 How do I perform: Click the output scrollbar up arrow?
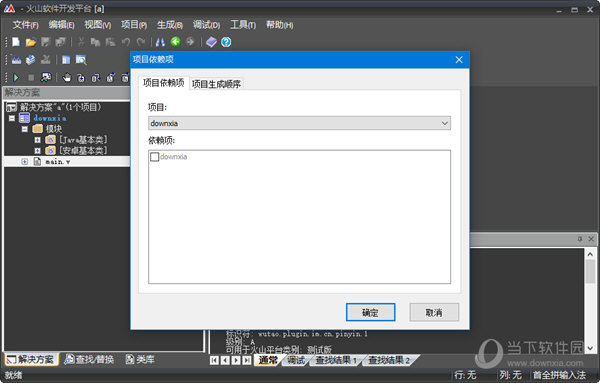590,254
